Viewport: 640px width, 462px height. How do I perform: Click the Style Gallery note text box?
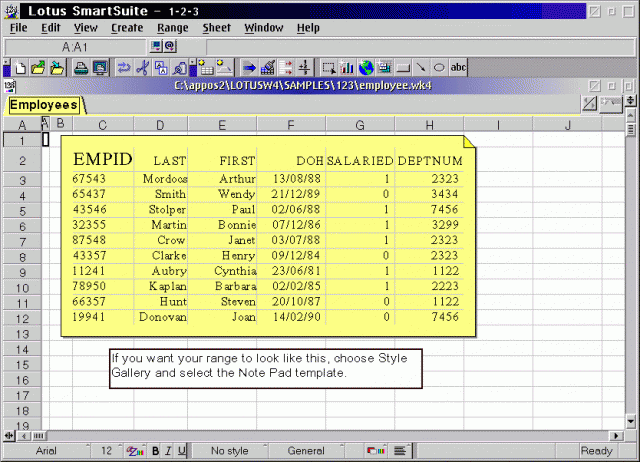[x=266, y=368]
